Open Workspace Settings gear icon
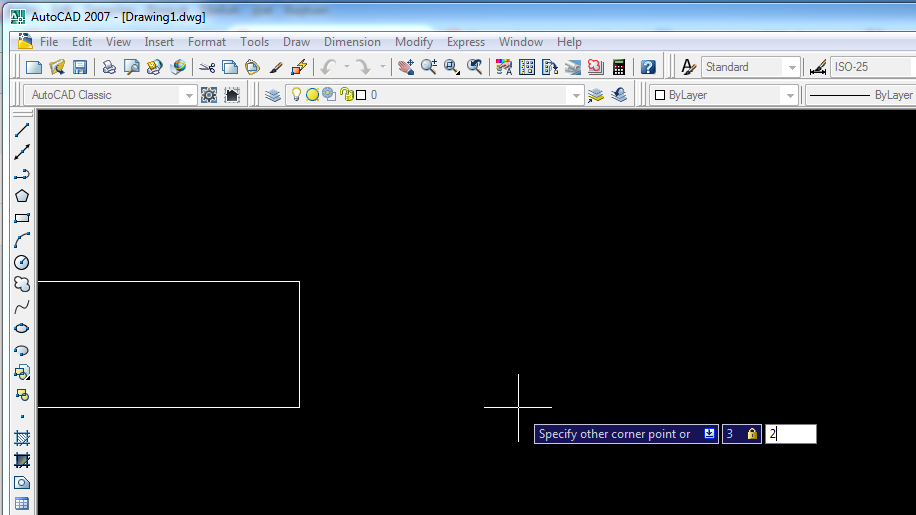The width and height of the screenshot is (916, 515). coord(209,95)
